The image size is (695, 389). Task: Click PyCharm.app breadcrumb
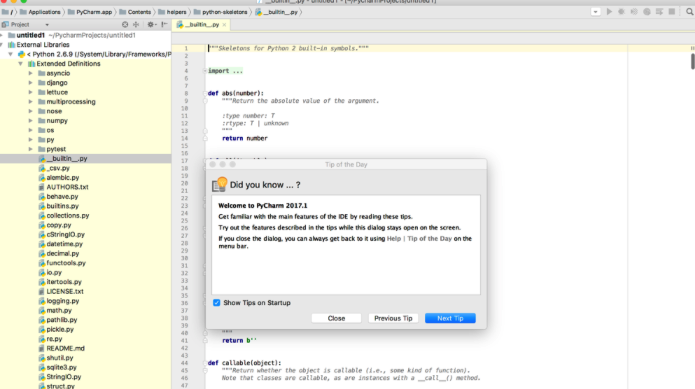coord(90,12)
